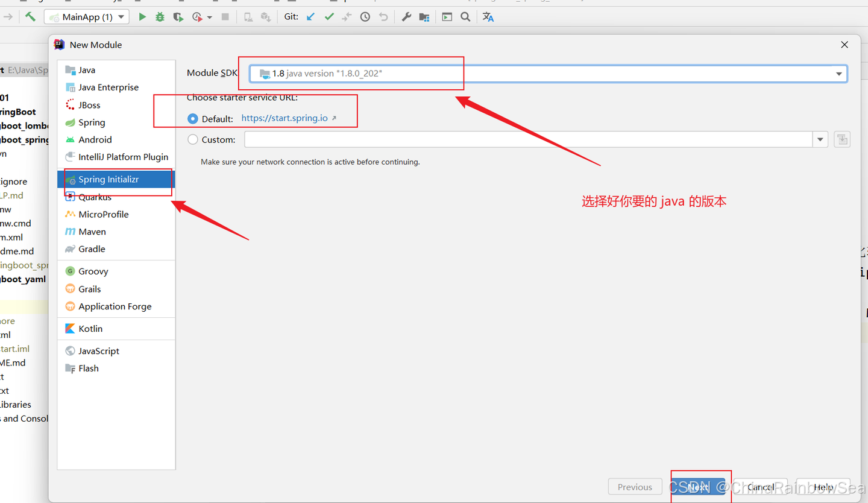Viewport: 868px width, 503px height.
Task: Click the green Run button in toolbar
Action: pyautogui.click(x=142, y=17)
